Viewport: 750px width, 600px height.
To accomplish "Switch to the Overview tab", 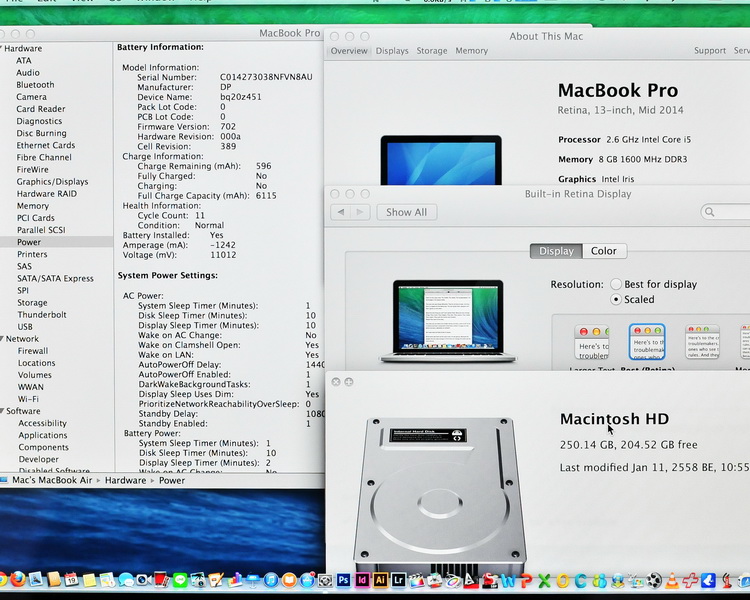I will [x=349, y=51].
